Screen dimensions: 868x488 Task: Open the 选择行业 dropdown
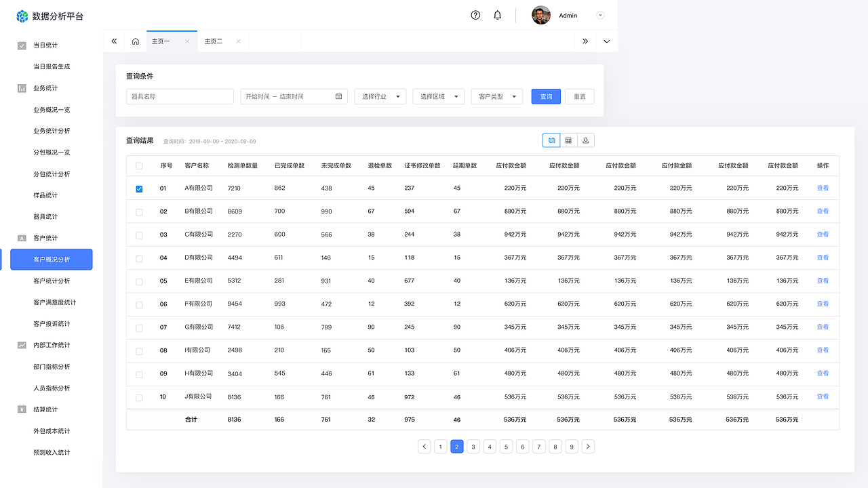380,96
